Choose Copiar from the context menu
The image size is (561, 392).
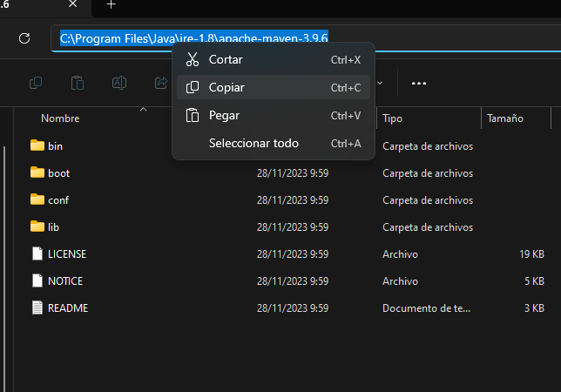tap(274, 87)
